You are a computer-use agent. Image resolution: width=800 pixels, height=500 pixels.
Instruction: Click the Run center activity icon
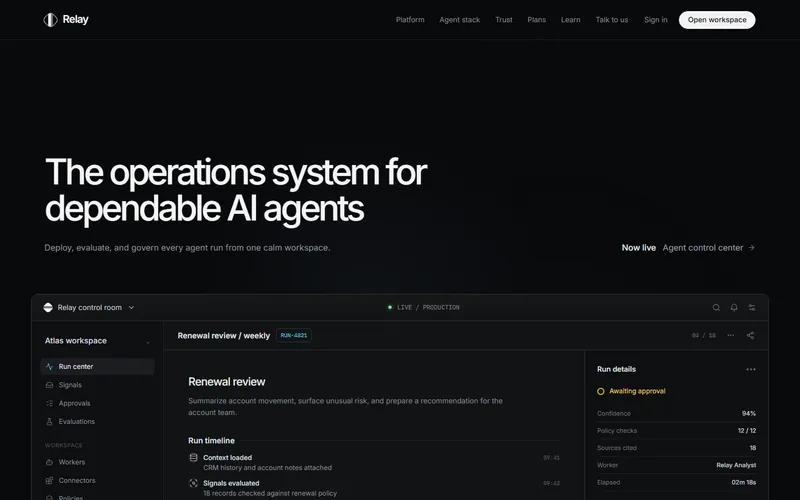coord(49,367)
